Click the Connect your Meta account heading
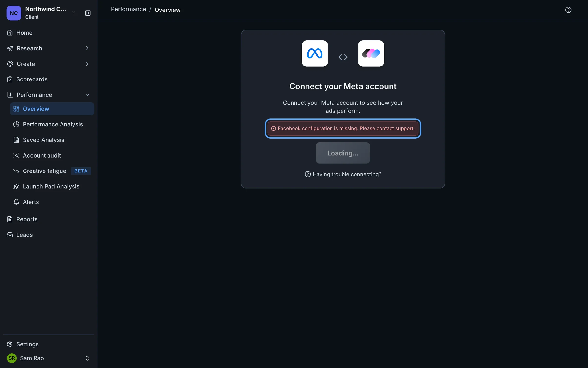This screenshot has height=368, width=588. point(343,86)
